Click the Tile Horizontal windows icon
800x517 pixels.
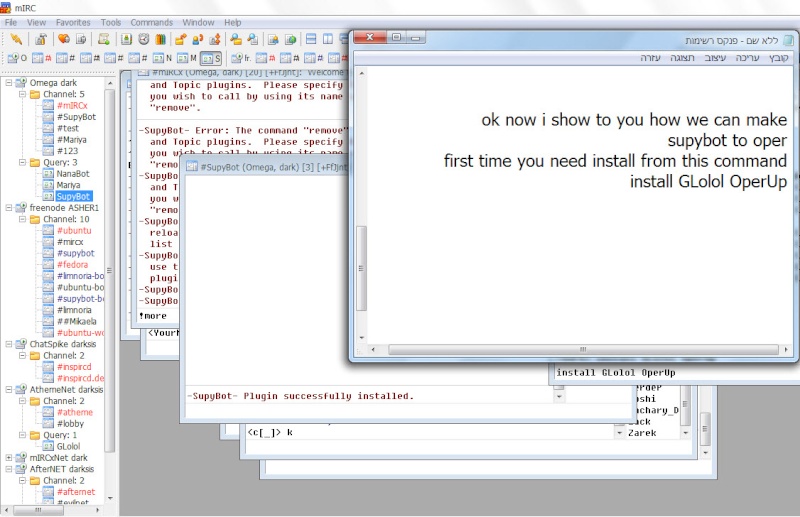coord(311,39)
